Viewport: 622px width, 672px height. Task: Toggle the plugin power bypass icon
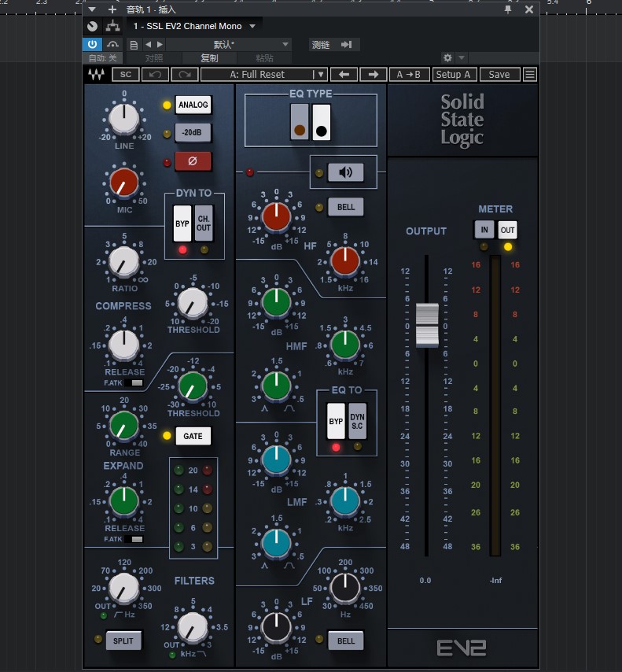coord(92,44)
